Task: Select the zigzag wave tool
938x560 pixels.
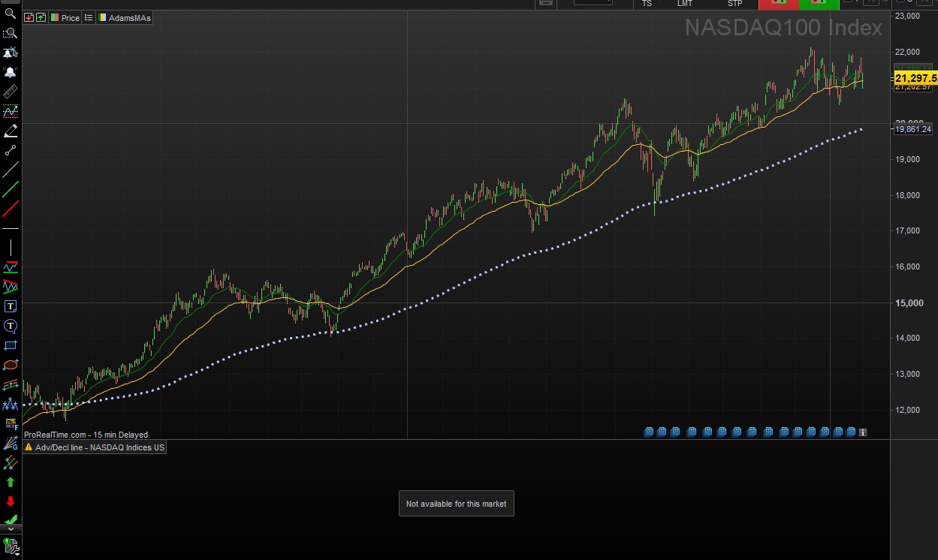Action: pyautogui.click(x=11, y=404)
